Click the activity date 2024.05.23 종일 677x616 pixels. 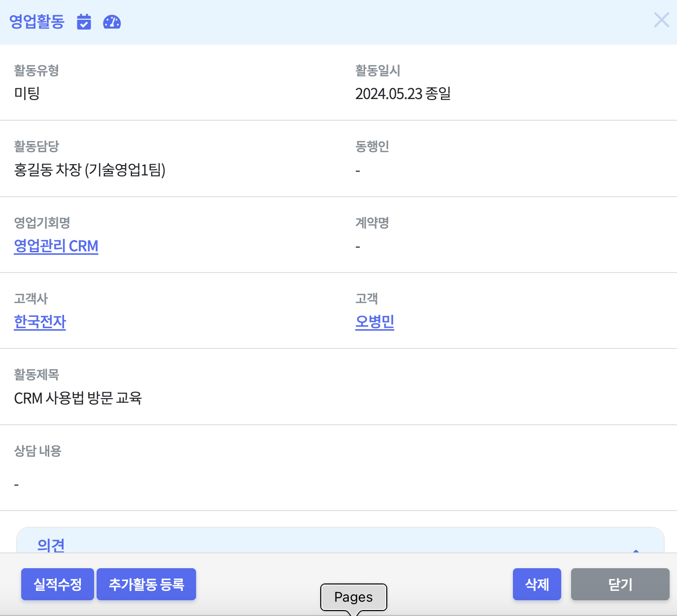(x=403, y=94)
